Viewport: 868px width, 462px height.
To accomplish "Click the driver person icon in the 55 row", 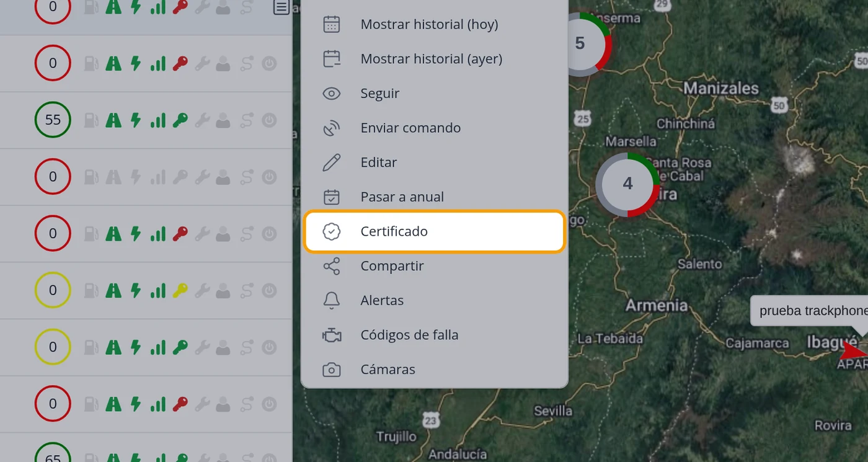I will 223,120.
